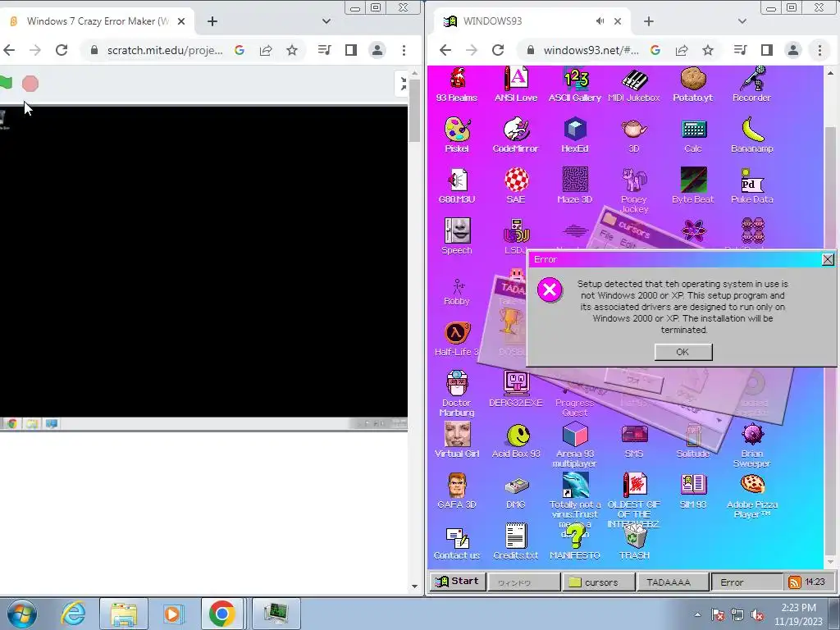
Task: Reload the scratch.mit.edu page
Action: click(62, 50)
